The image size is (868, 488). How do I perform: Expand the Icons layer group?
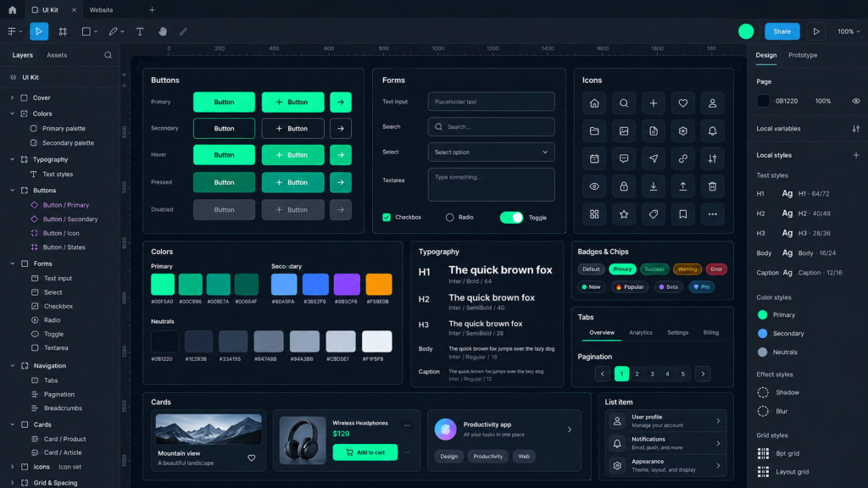[12, 467]
